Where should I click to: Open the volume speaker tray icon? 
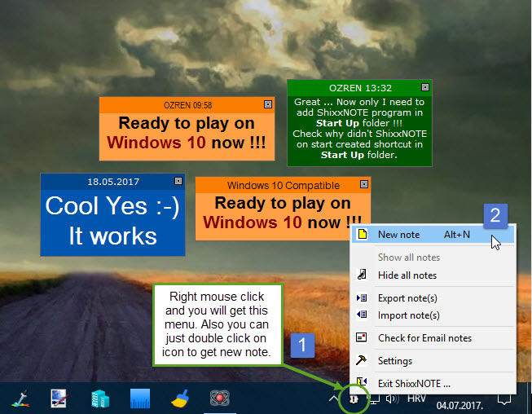pos(391,399)
